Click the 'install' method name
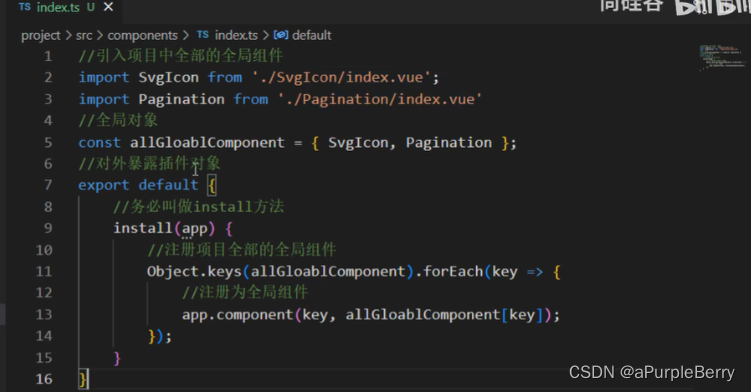 (143, 228)
